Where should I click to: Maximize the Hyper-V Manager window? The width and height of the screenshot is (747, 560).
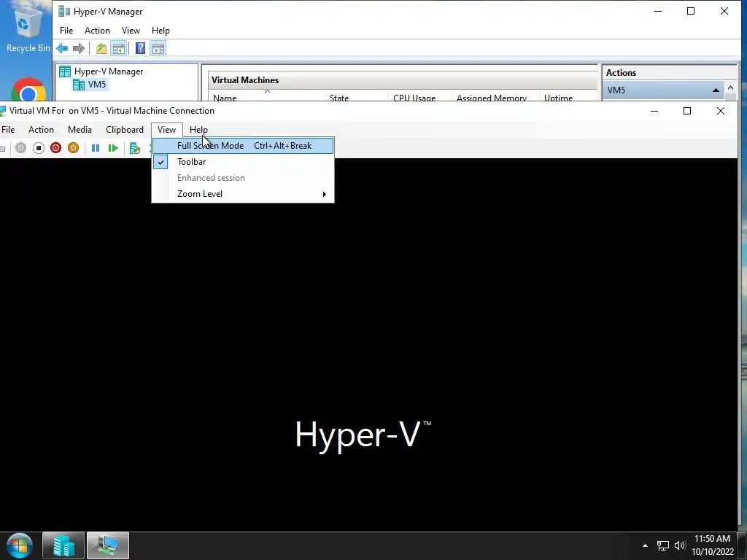click(691, 11)
